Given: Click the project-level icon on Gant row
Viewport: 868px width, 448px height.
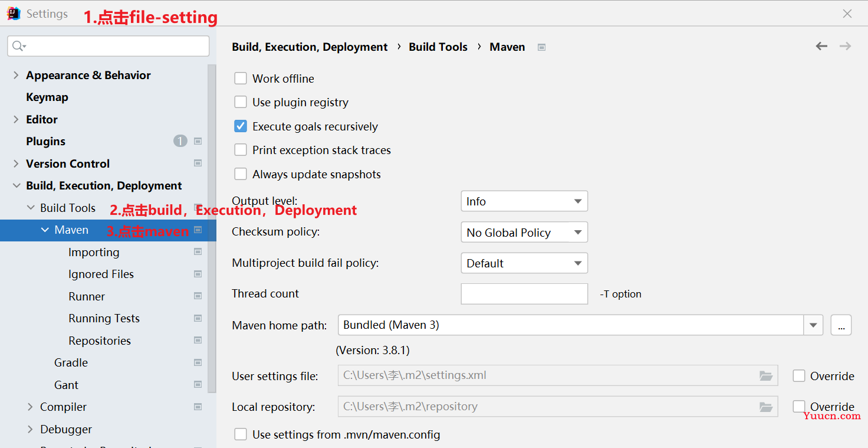Looking at the screenshot, I should pos(198,384).
